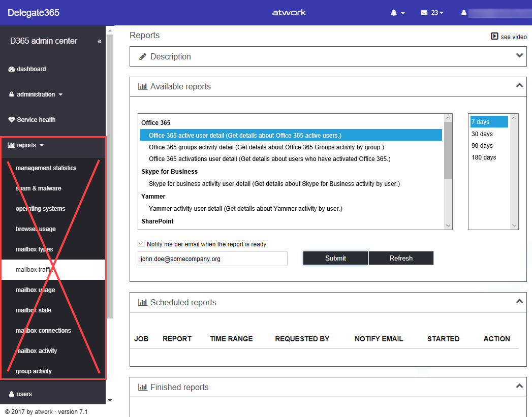Screen dimensions: 532x417
Task: Open mailbox traffic report menu item
Action: [x=35, y=270]
